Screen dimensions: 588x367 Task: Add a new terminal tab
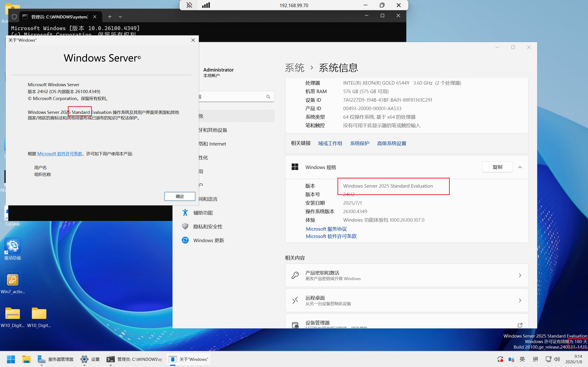pyautogui.click(x=110, y=17)
